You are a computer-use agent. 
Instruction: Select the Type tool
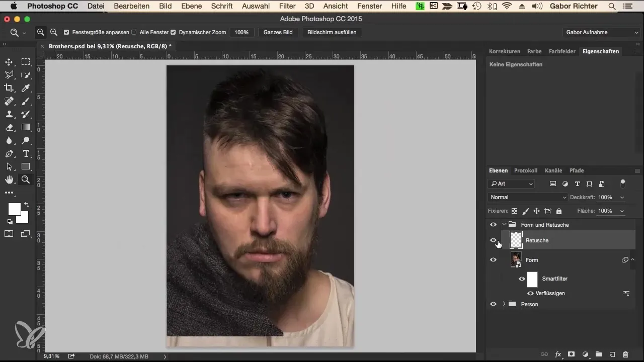tap(26, 153)
